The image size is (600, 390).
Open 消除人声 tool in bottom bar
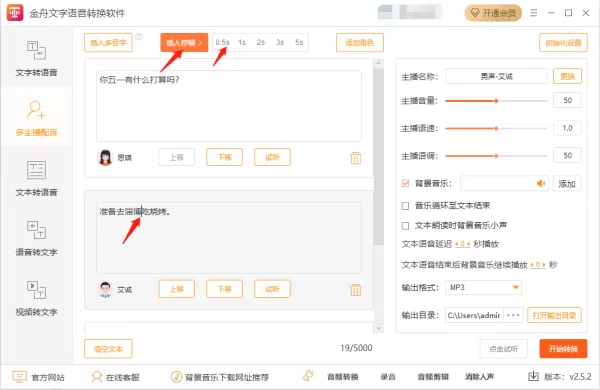coord(479,377)
